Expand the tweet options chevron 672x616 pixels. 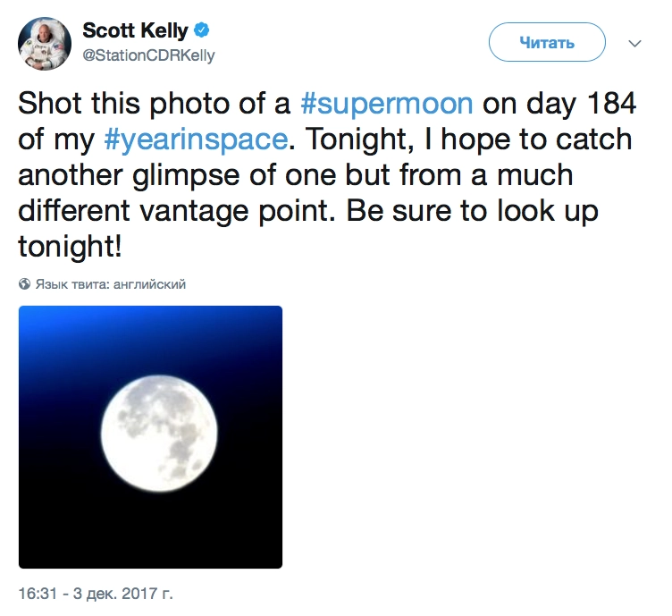click(635, 42)
